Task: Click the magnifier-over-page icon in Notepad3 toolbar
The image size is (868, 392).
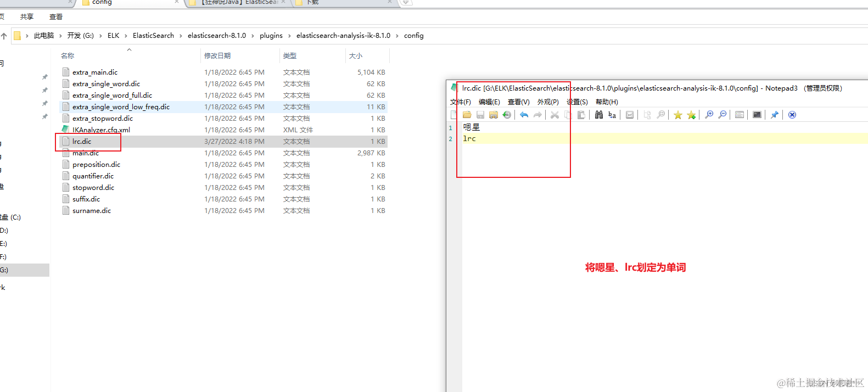Action: (x=661, y=115)
